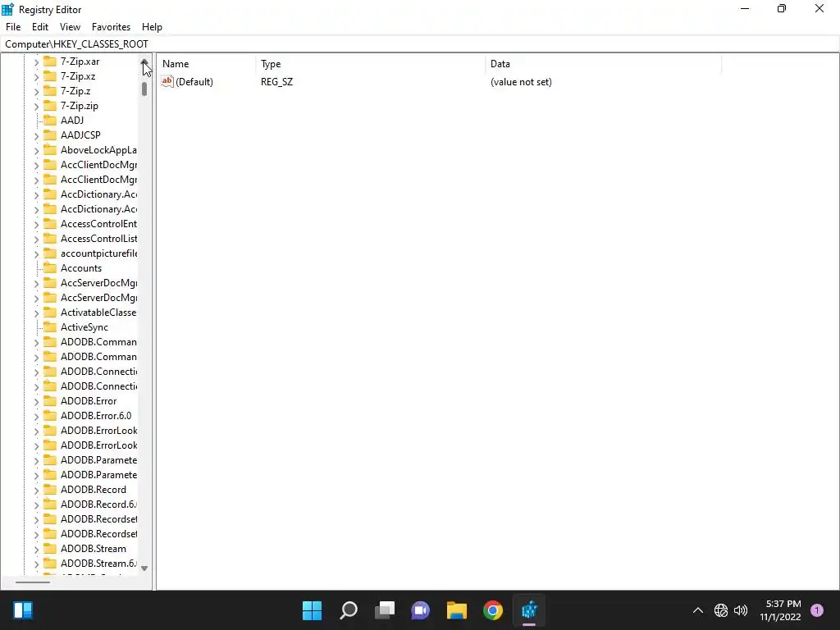840x630 pixels.
Task: Expand the 7-Zip.z key
Action: (x=36, y=92)
